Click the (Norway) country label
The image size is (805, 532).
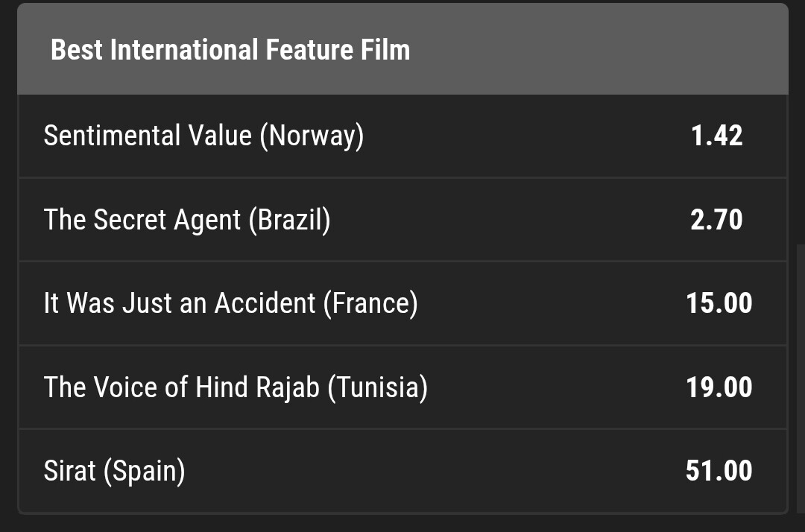click(312, 136)
